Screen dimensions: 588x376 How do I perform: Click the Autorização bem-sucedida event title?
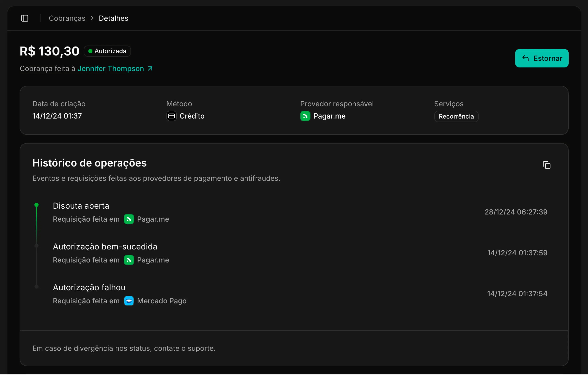click(x=105, y=247)
